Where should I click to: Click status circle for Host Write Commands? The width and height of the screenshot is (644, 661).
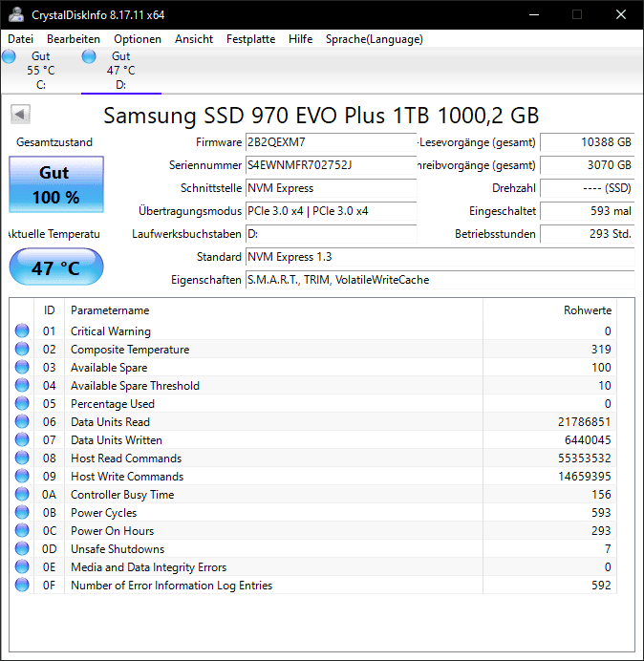point(22,476)
